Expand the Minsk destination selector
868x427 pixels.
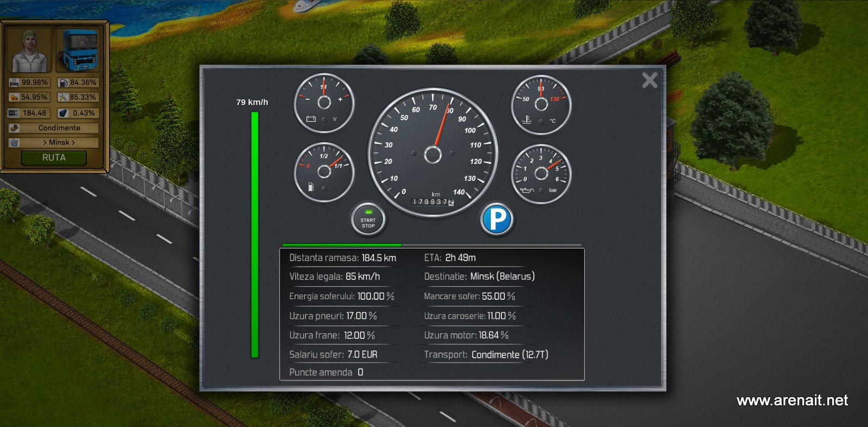click(x=59, y=143)
